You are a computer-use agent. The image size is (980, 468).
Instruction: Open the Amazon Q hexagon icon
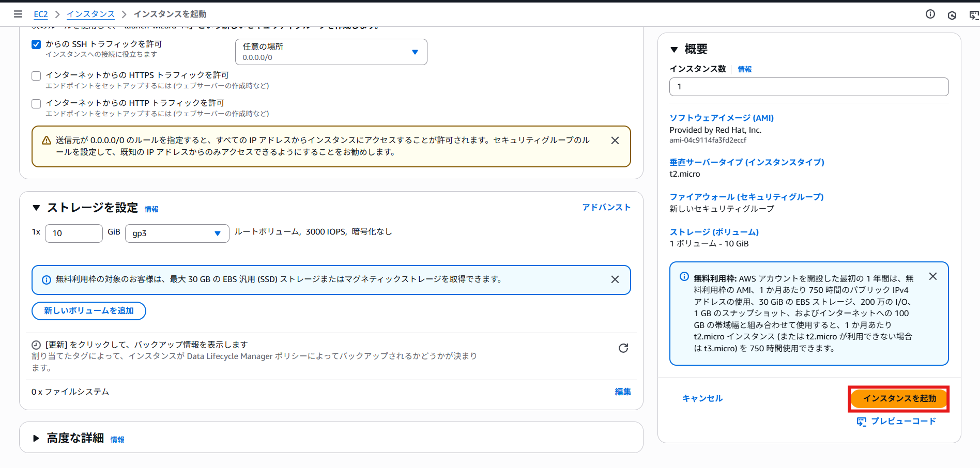952,15
